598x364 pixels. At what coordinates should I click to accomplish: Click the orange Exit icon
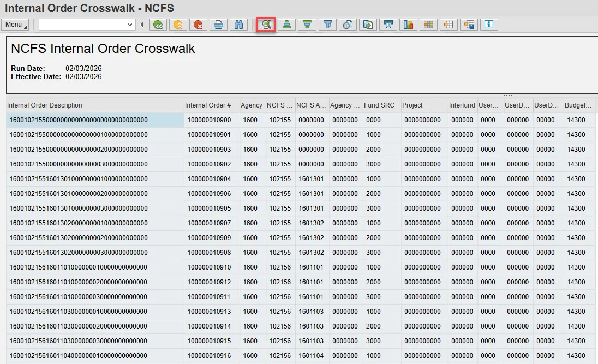(x=178, y=25)
